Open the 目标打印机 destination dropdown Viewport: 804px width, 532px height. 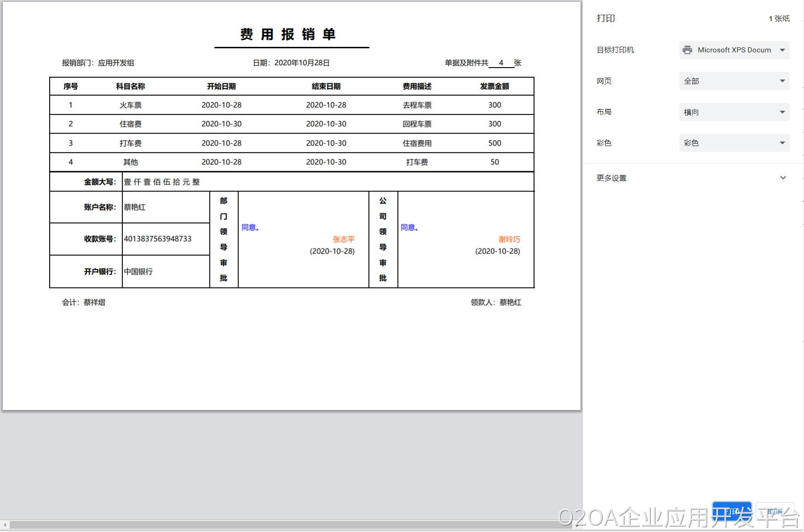coord(734,50)
